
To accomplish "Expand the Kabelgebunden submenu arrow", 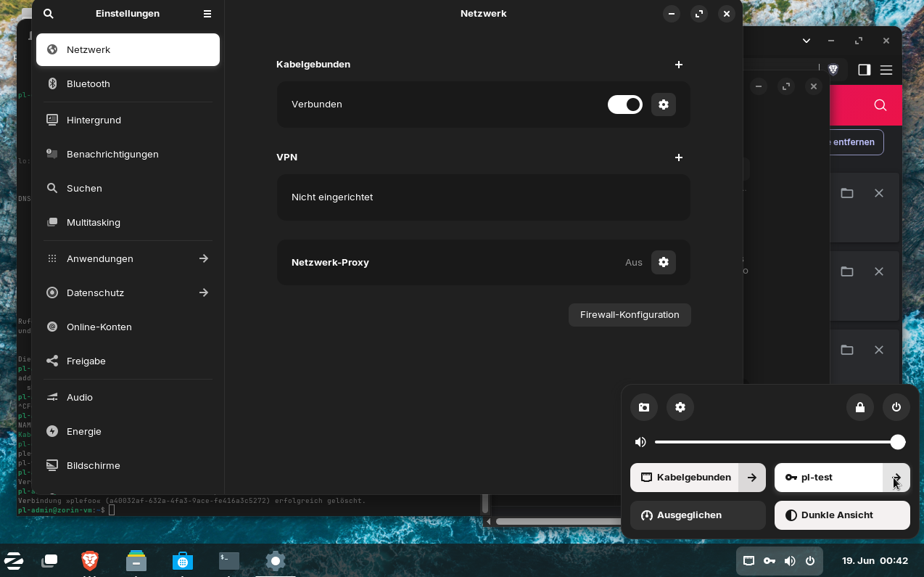I will pos(752,478).
